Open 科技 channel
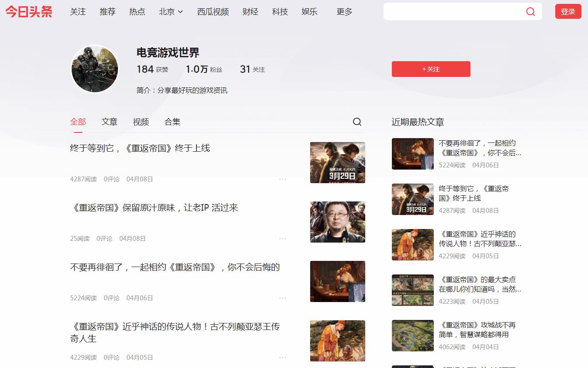Viewport: 588px width, 368px height. (280, 12)
